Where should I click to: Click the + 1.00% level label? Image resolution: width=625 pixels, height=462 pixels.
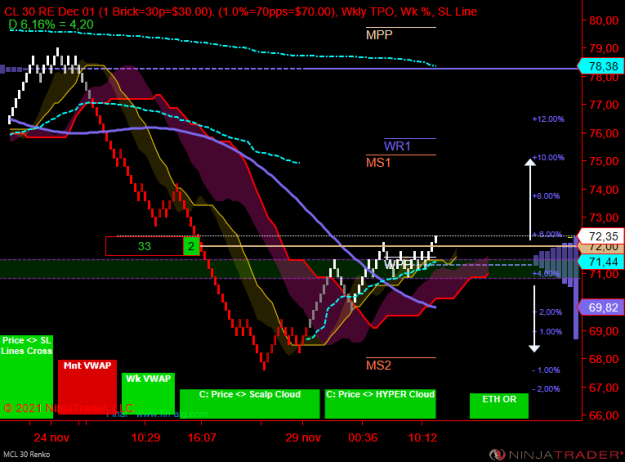coord(548,332)
